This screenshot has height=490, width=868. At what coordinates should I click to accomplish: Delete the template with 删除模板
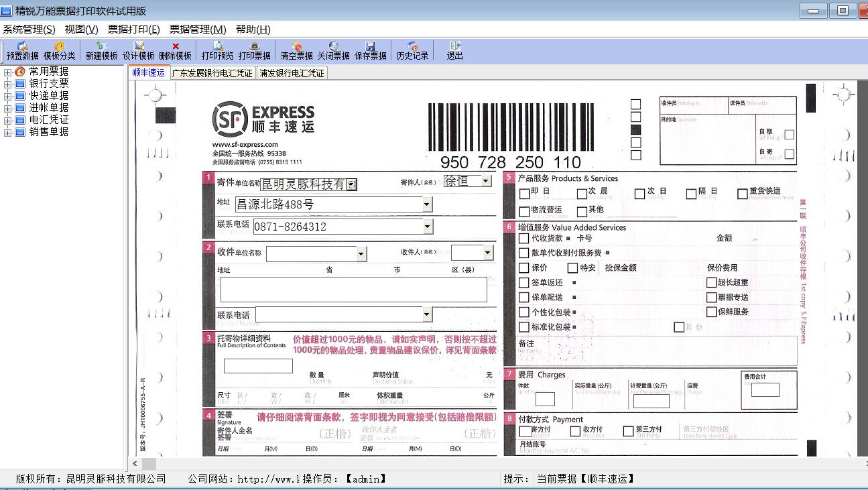coord(176,51)
